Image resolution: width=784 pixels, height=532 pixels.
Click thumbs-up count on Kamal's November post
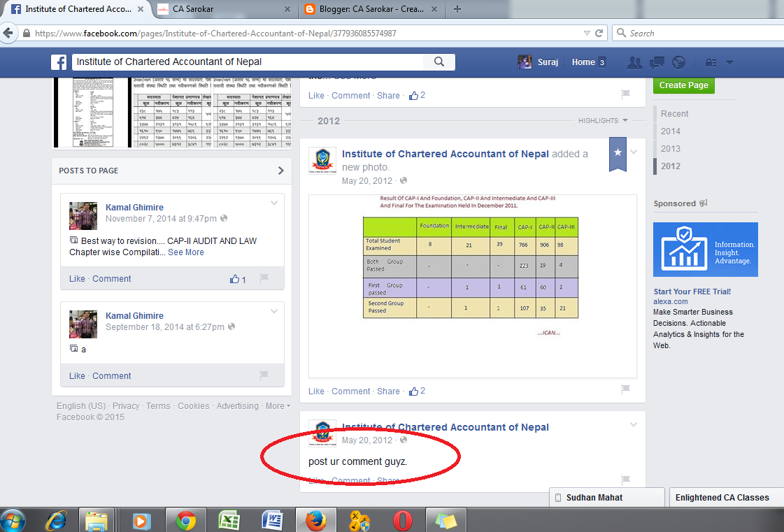tap(238, 279)
